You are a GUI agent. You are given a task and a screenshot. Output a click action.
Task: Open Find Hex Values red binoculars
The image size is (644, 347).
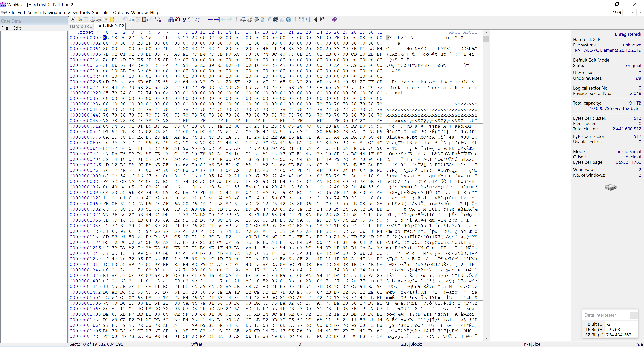coord(178,19)
